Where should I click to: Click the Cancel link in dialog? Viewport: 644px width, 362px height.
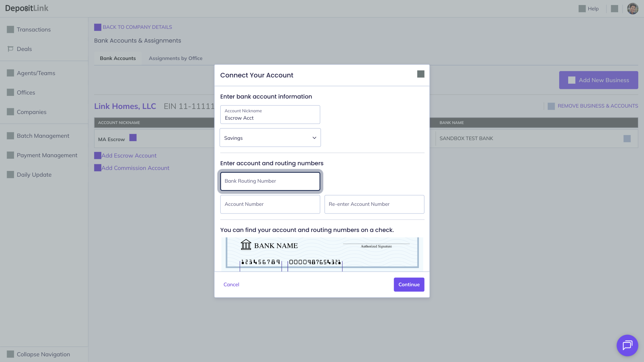coord(231,285)
